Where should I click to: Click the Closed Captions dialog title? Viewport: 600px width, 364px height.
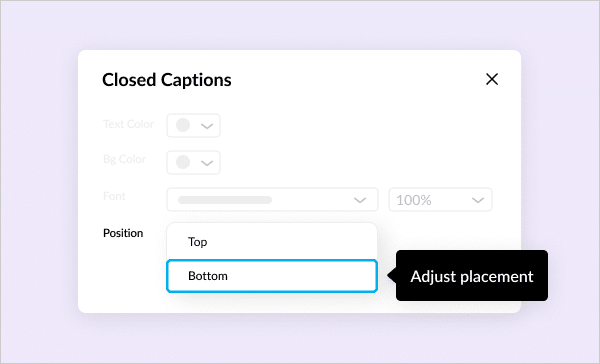166,80
